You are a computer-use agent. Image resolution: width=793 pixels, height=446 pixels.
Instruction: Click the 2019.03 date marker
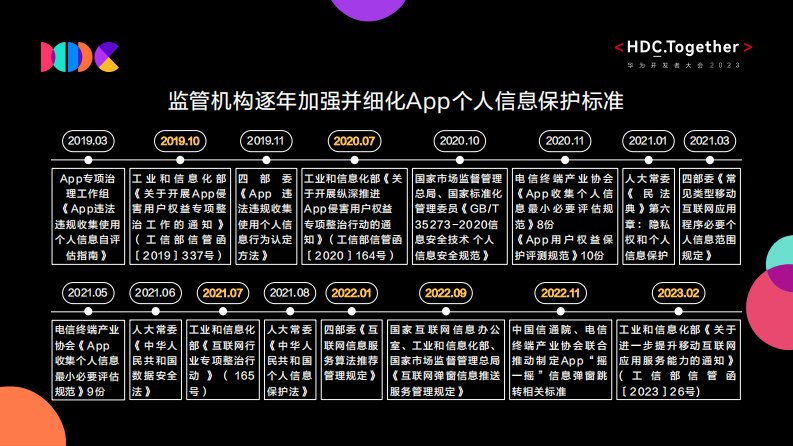click(x=88, y=140)
